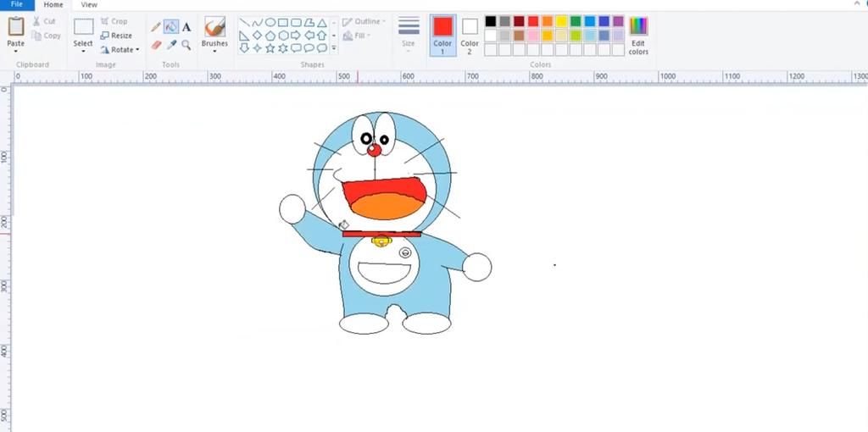Click the Brushes tool icon
868x432 pixels.
pos(214,26)
